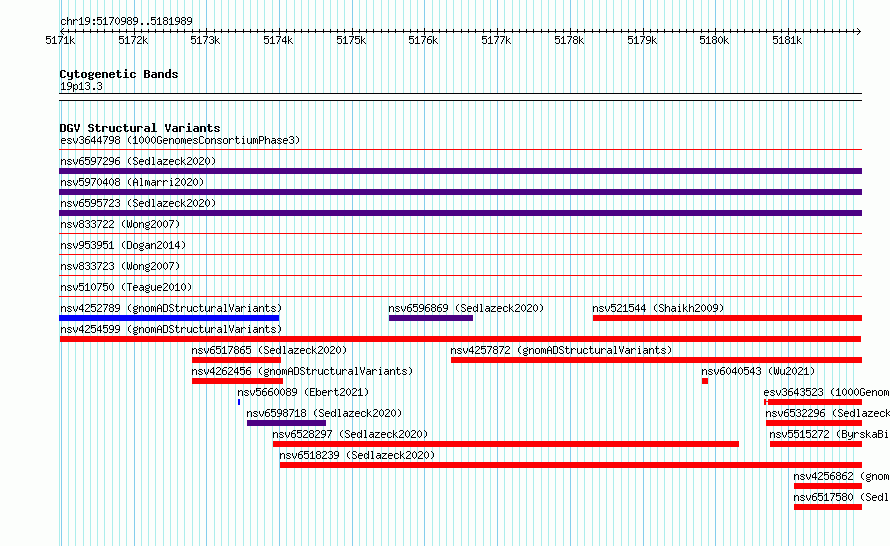Click the red nsv6517865 variant bar
Screen dimensions: 890x546
click(x=236, y=360)
